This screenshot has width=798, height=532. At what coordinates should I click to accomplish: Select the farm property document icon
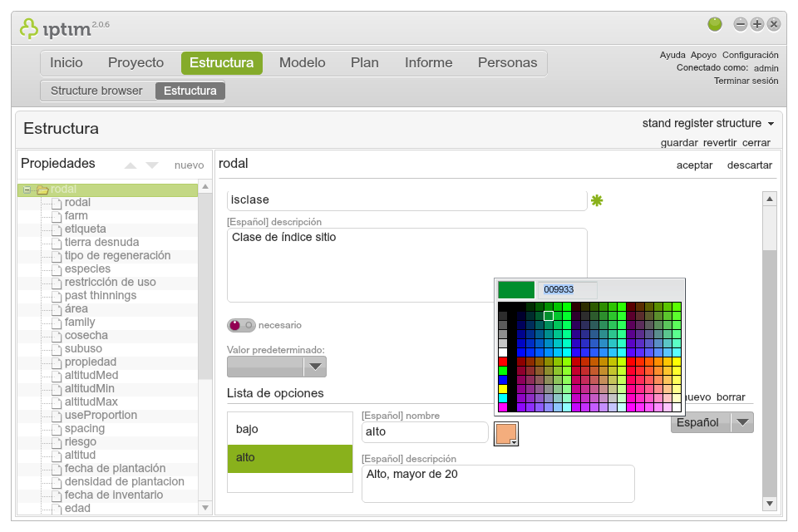coord(57,216)
